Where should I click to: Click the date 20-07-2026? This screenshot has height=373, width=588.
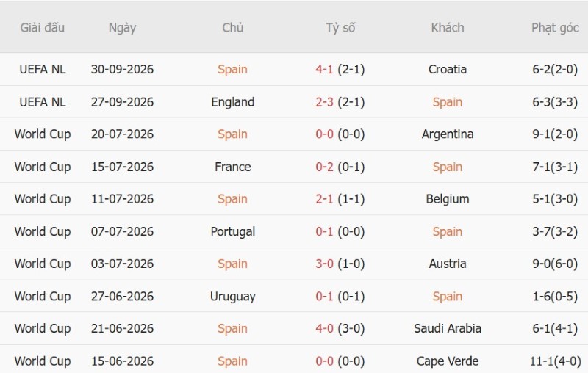(122, 134)
